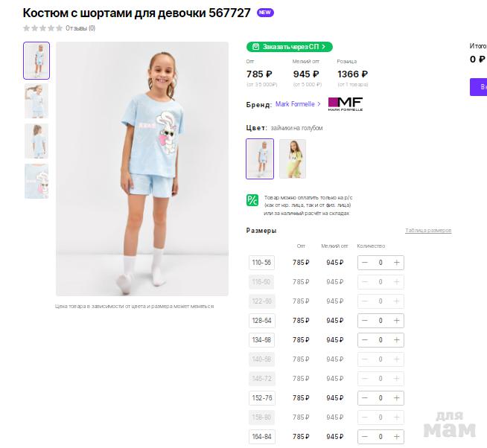Click the purple NEW badge

coord(265,13)
